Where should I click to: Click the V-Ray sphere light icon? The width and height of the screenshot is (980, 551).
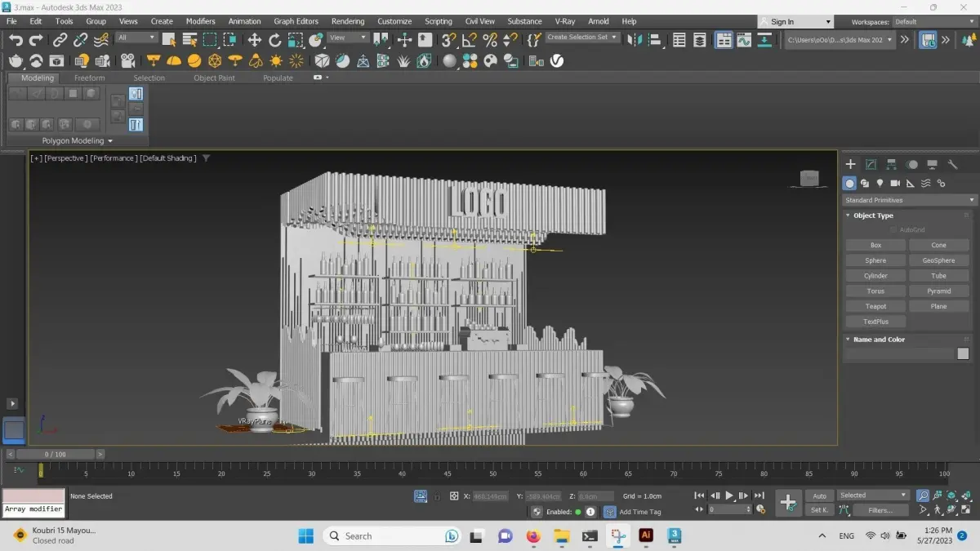point(194,60)
